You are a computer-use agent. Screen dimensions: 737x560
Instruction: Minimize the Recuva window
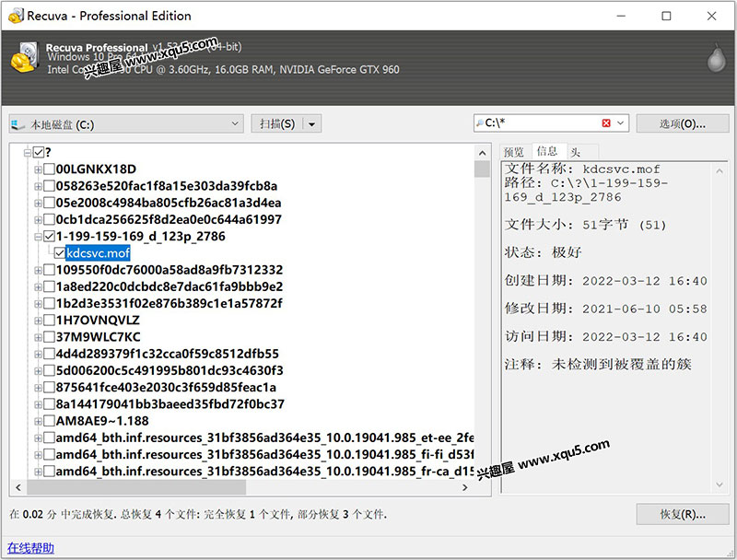coord(621,16)
